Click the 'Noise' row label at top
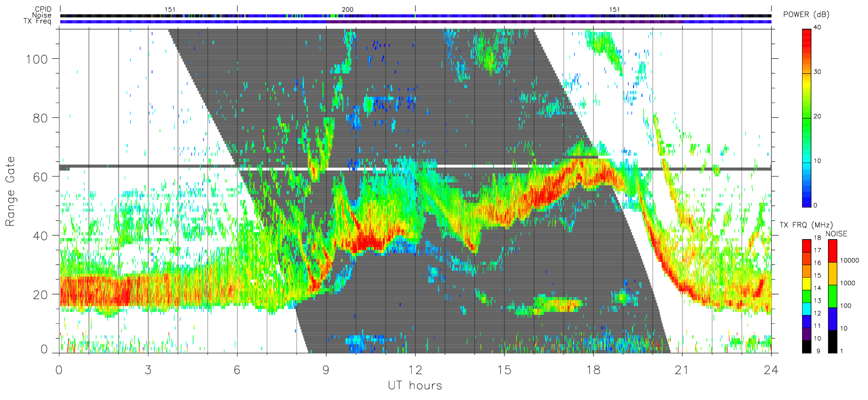Viewport: 868px width, 400px height. click(41, 15)
